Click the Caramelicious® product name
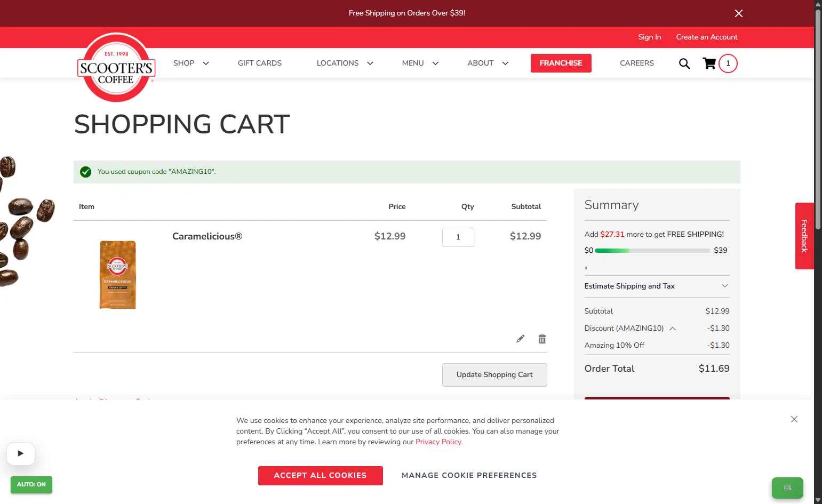Image resolution: width=822 pixels, height=504 pixels. [x=207, y=236]
